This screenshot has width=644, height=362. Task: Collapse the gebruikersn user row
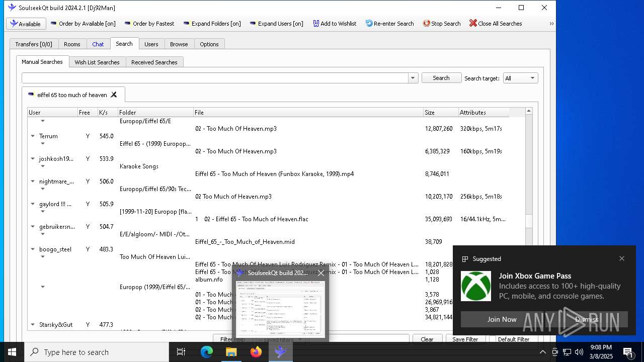[33, 227]
